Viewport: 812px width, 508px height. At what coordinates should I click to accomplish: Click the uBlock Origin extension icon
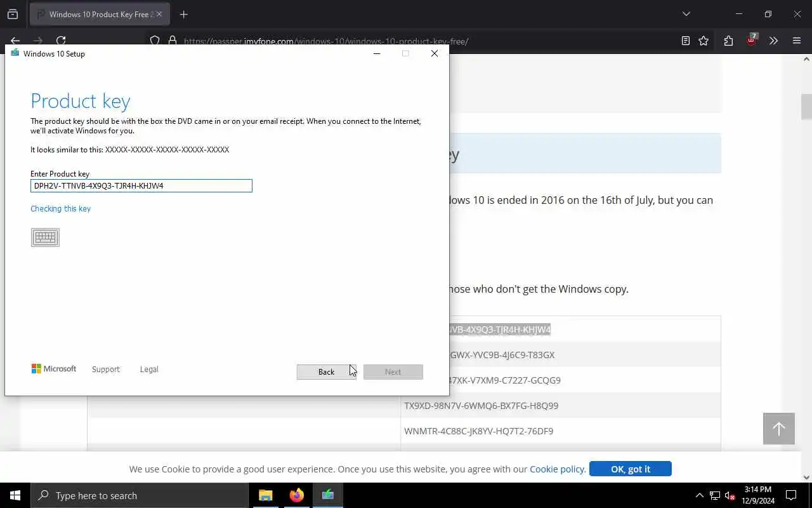[752, 40]
